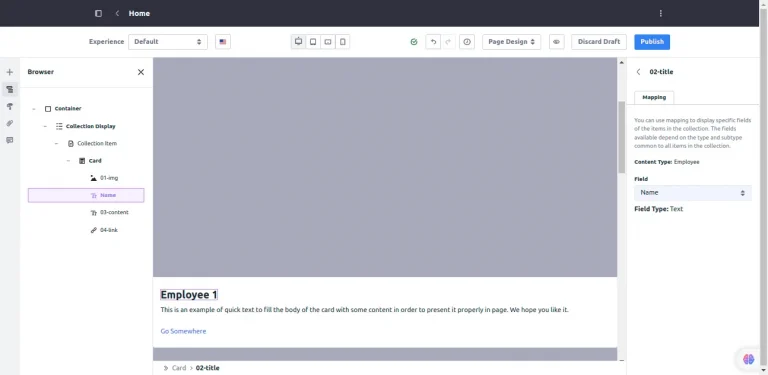
Task: Click the Field Type: Text label
Action: tap(658, 209)
